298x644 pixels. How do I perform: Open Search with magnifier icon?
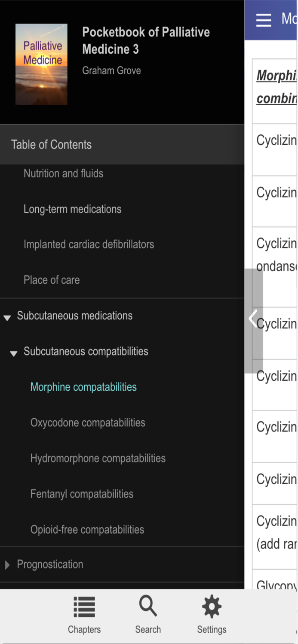point(148,607)
